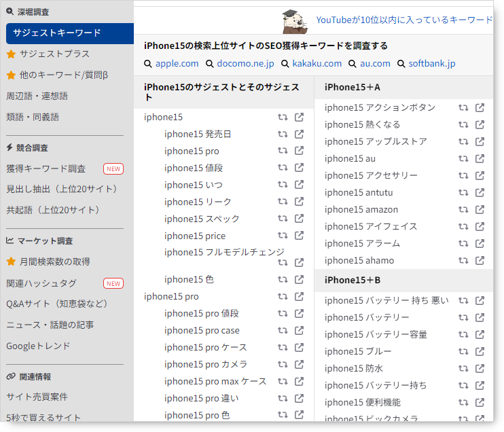Click the graduate mascot image
The width and height of the screenshot is (504, 432).
coord(294,22)
